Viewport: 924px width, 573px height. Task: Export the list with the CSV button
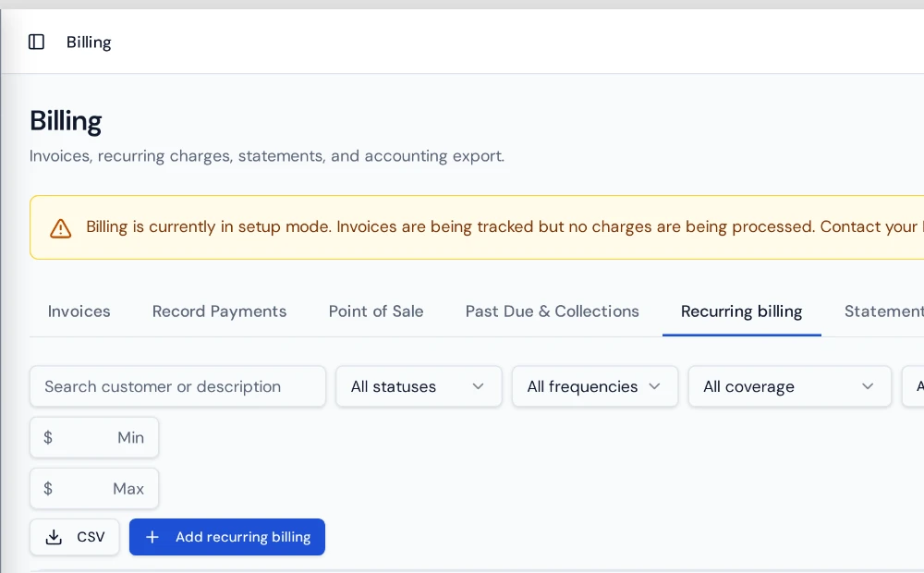[75, 537]
